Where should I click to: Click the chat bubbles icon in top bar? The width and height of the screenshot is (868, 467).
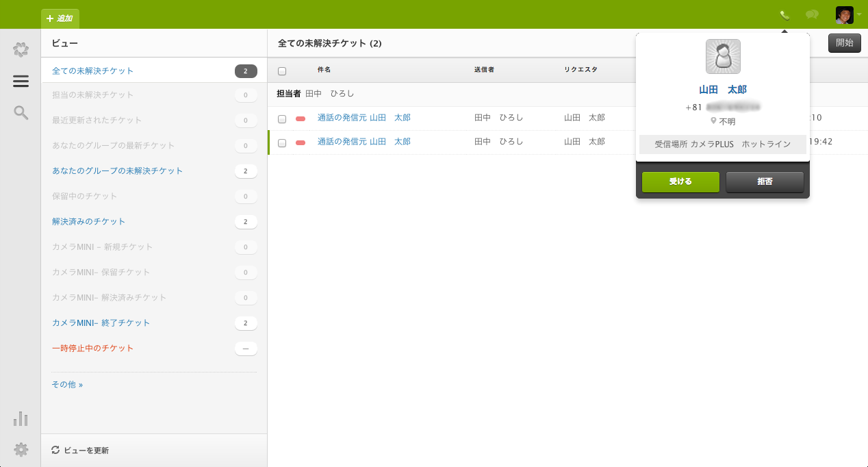[812, 14]
